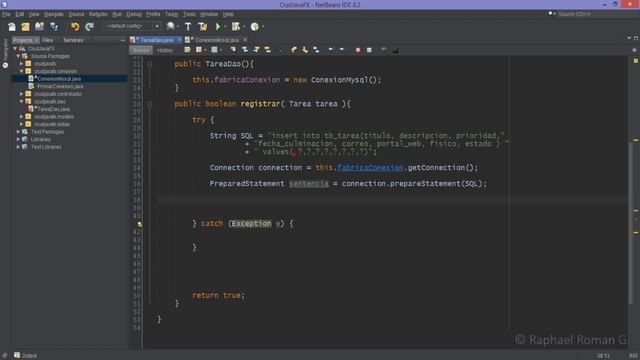
Task: Open the Run Project dropdown arrow
Action: pyautogui.click(x=225, y=27)
